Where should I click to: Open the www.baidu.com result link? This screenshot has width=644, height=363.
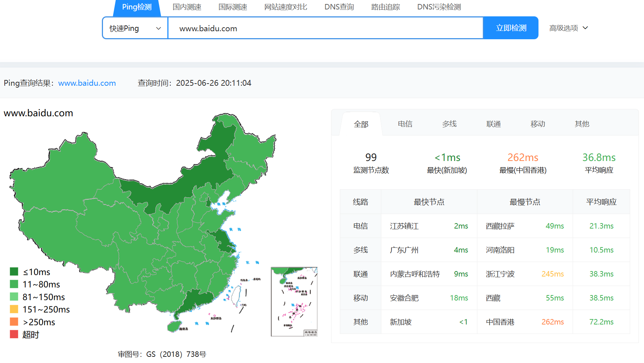pos(87,83)
